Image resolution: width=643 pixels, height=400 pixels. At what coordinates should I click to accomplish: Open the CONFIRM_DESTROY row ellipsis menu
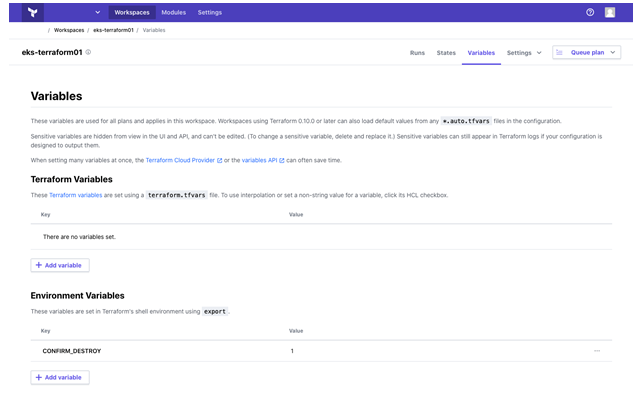coord(597,351)
